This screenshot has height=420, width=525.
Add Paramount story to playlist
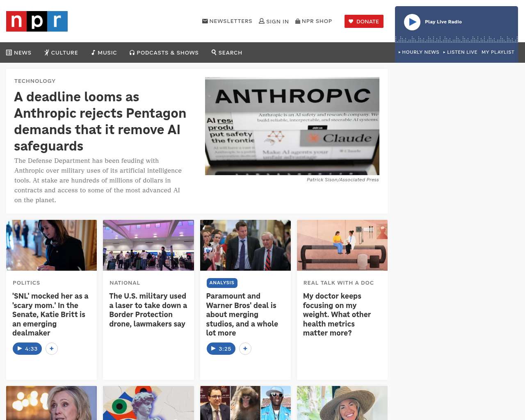point(245,349)
